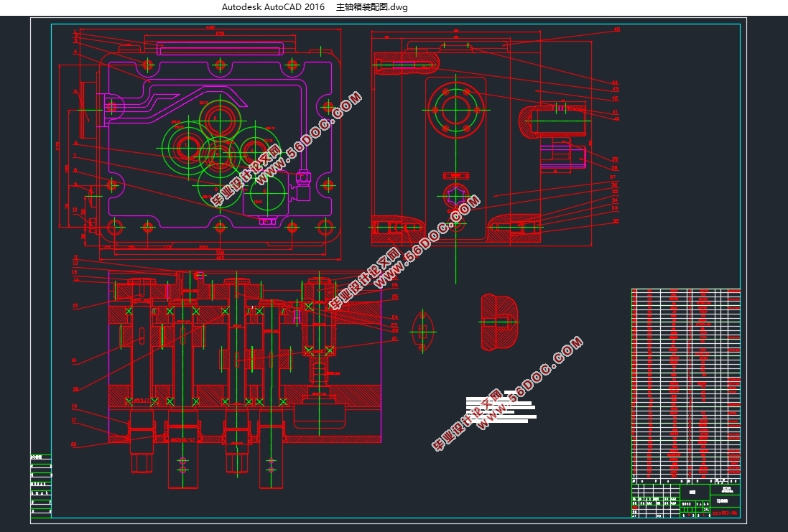This screenshot has height=532, width=788.
Task: Select part callout number 24
Action: point(395,317)
